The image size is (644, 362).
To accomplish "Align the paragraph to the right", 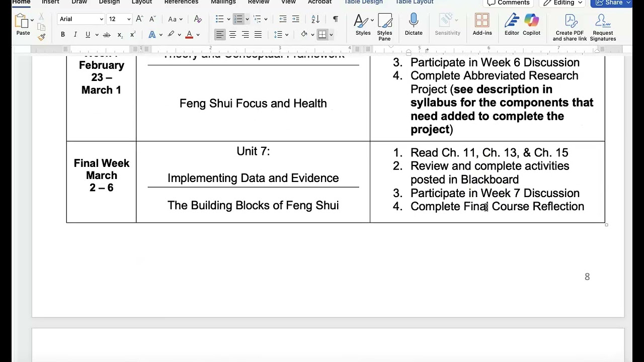I will (245, 35).
